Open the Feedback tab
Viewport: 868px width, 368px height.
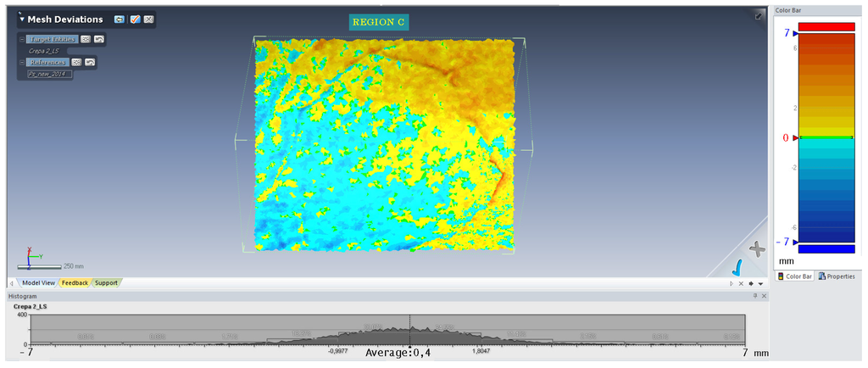75,282
